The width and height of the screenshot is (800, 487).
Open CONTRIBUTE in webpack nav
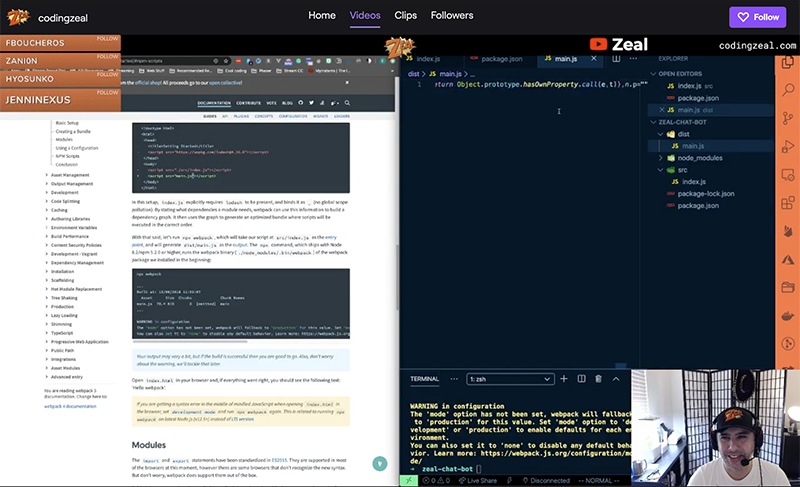click(x=248, y=103)
